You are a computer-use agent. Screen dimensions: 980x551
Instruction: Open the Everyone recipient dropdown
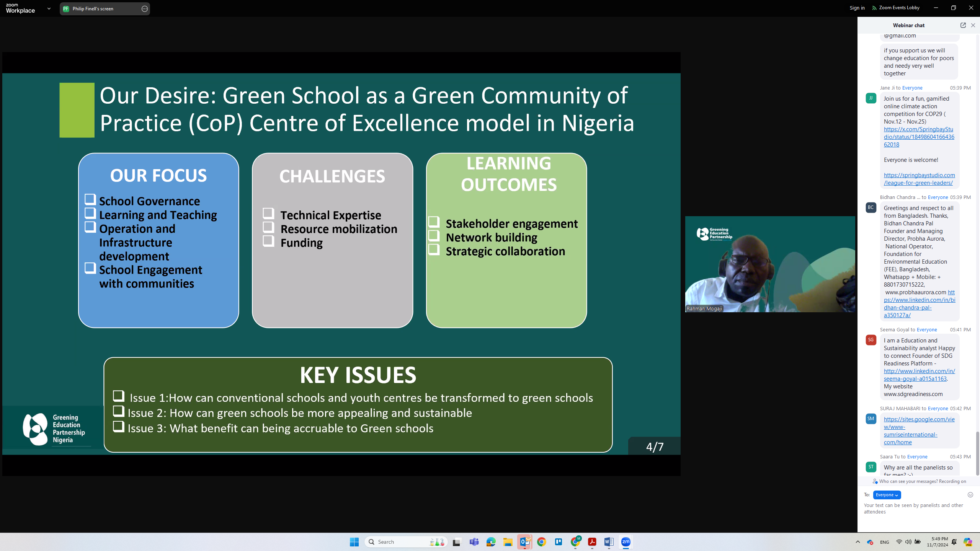point(887,495)
